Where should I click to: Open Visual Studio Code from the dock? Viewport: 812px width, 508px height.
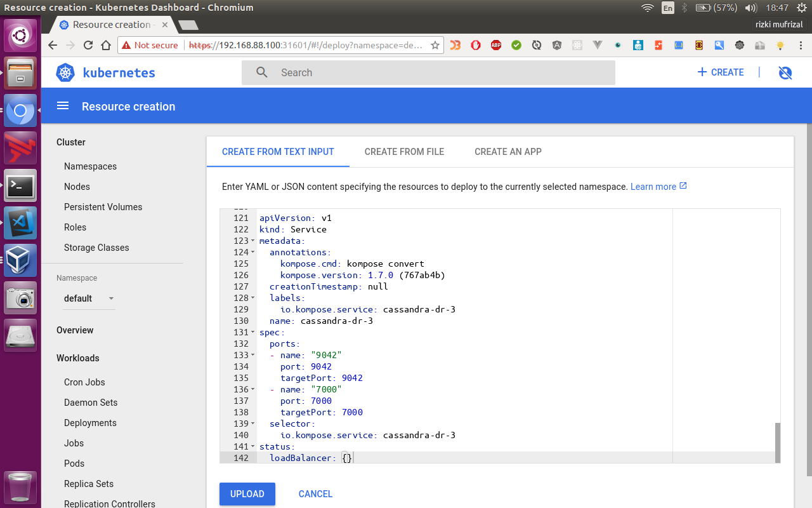coord(20,223)
